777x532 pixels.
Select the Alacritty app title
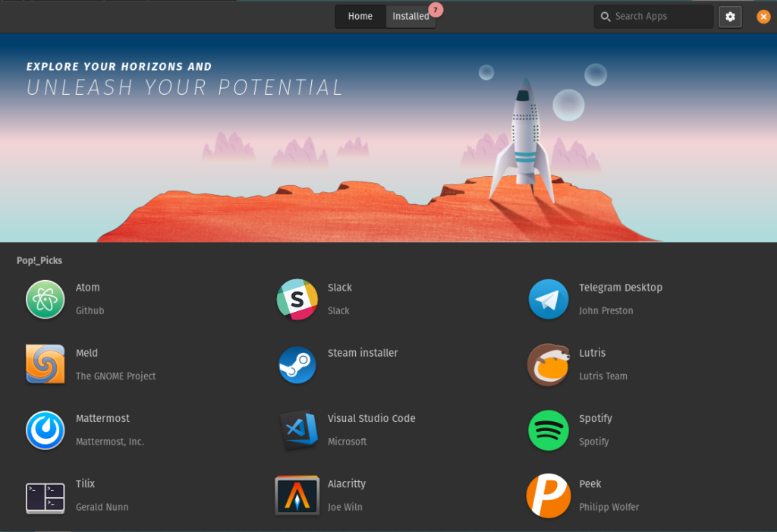click(347, 484)
